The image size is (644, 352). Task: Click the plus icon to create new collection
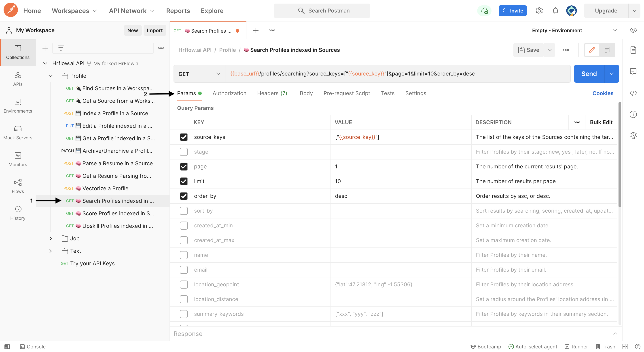[x=45, y=48]
